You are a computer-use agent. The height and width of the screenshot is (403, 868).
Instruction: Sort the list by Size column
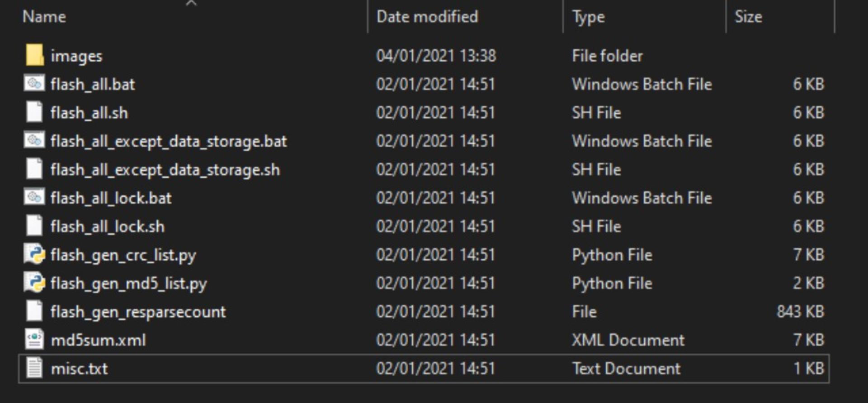(x=748, y=17)
